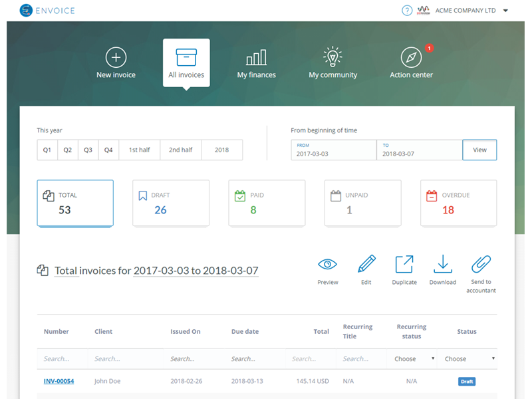Click Send to accountant paperclip icon
This screenshot has height=399, width=532.
coord(481,264)
